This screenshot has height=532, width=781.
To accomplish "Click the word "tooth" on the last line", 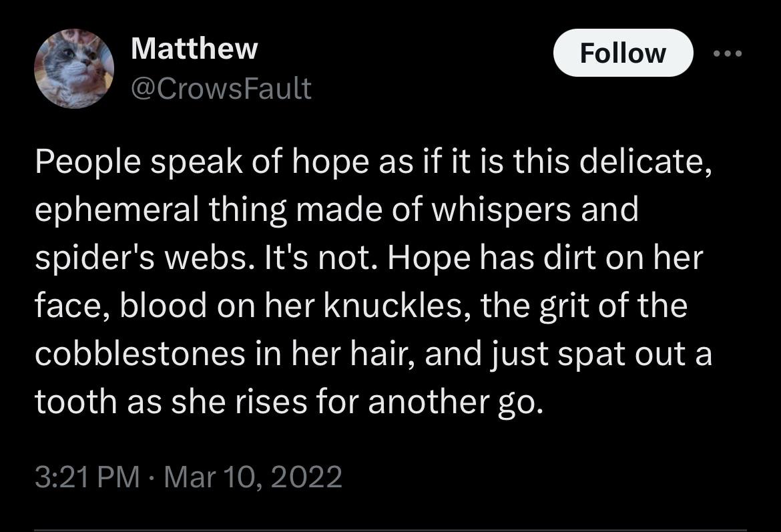I will 75,401.
